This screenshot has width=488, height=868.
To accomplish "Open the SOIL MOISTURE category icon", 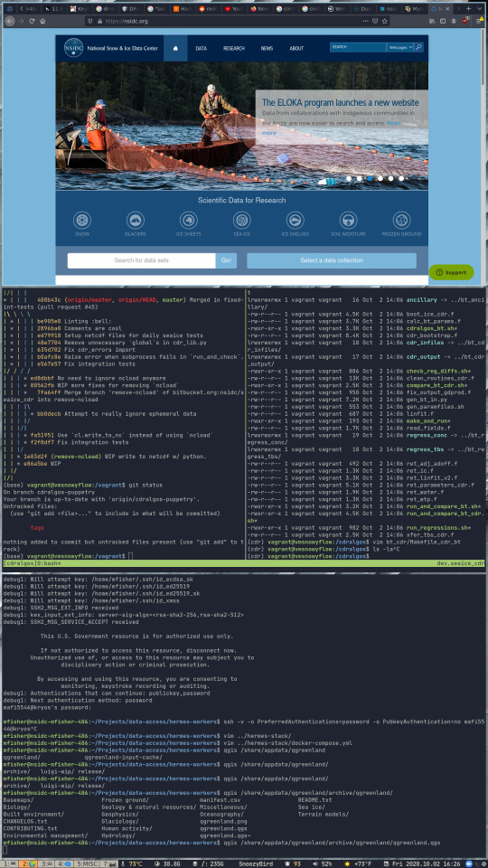I will [x=348, y=221].
